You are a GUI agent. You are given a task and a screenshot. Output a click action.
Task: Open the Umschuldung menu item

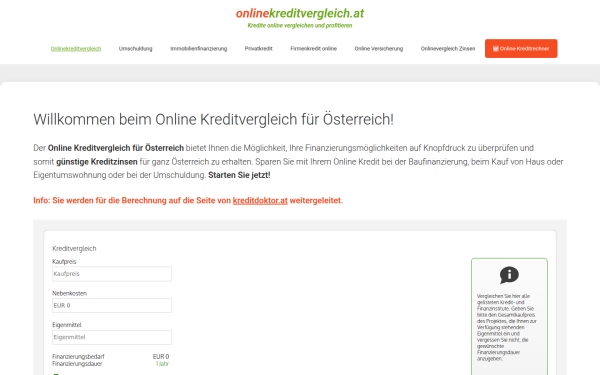[x=135, y=49]
